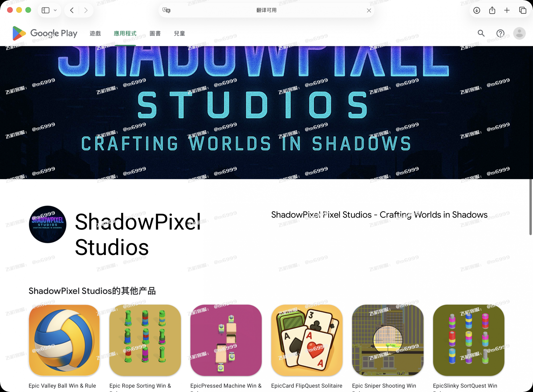Open a new tab with plus icon
Viewport: 533px width, 392px height.
point(507,10)
